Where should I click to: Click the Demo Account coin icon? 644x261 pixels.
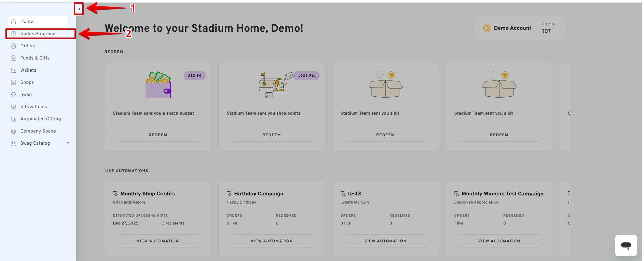488,28
